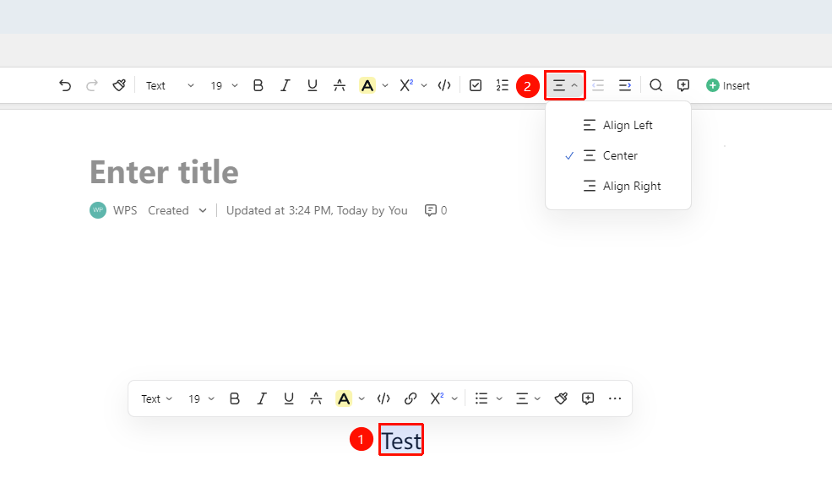The width and height of the screenshot is (832, 504).
Task: Toggle Underline in the top toolbar
Action: coord(312,85)
